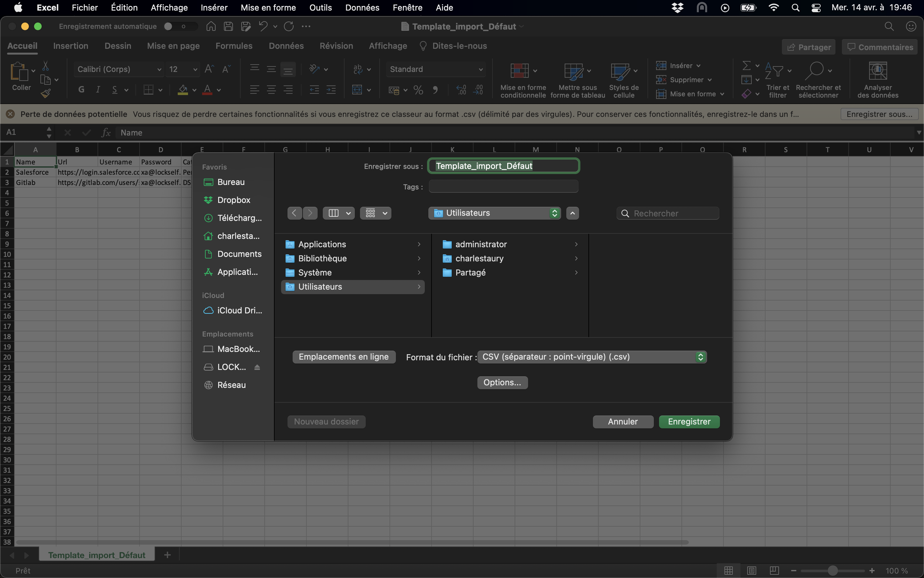Open the Mise en page ribbon tab
This screenshot has width=924, height=578.
pyautogui.click(x=173, y=46)
